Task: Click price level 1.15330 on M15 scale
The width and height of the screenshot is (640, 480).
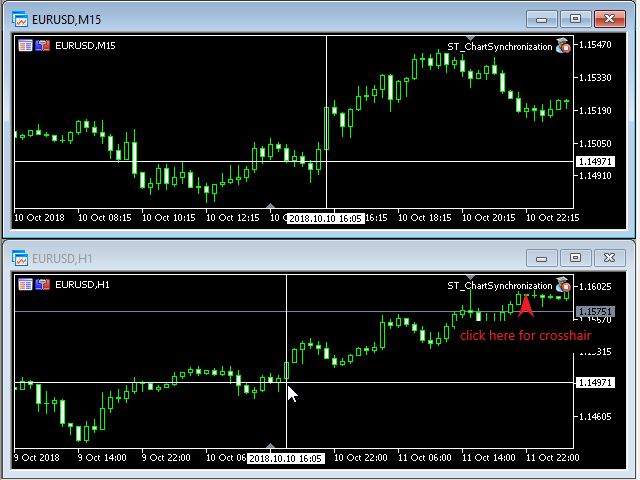Action: (x=596, y=78)
